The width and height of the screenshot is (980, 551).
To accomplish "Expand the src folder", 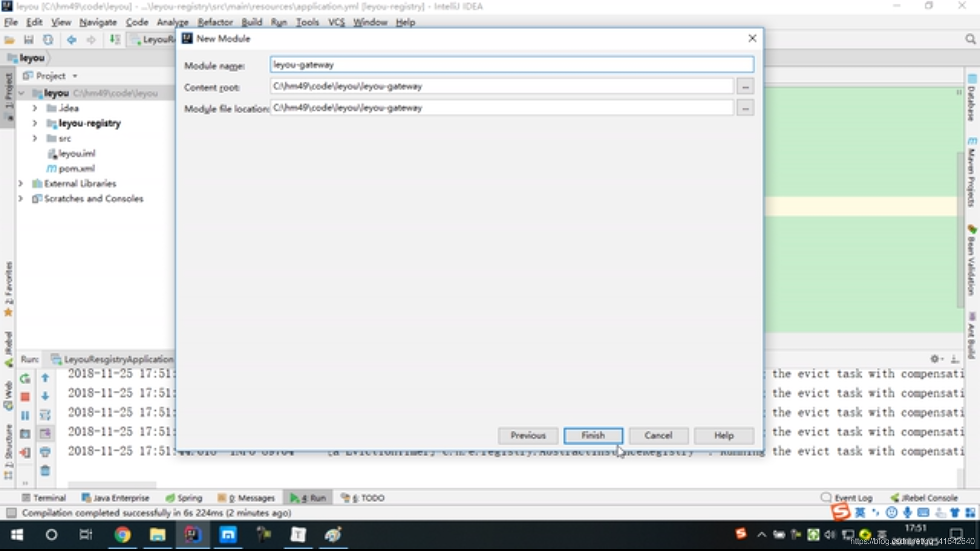I will tap(35, 138).
